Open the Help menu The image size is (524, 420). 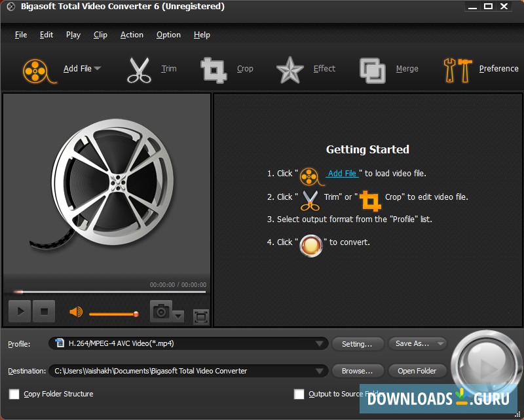pos(202,35)
